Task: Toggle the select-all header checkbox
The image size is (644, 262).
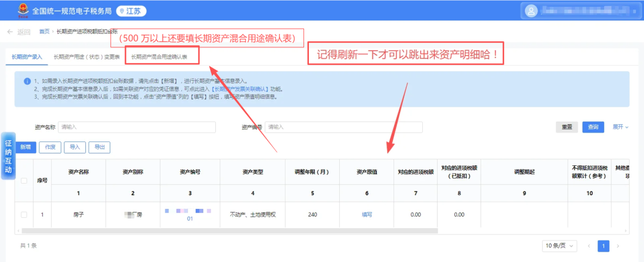Action: pos(24,181)
